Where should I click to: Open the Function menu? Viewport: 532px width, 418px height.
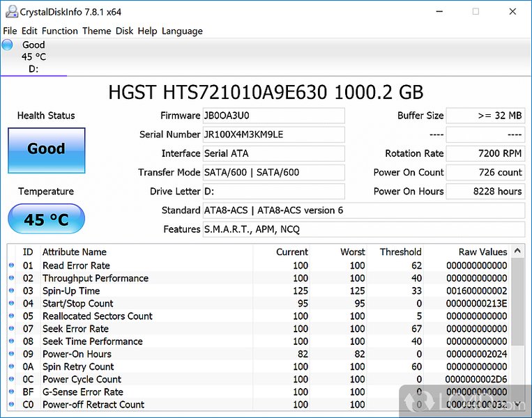click(x=60, y=31)
